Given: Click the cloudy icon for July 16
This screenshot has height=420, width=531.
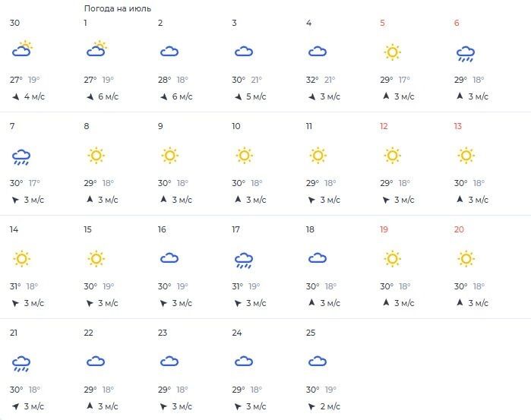Looking at the screenshot, I should 169,259.
